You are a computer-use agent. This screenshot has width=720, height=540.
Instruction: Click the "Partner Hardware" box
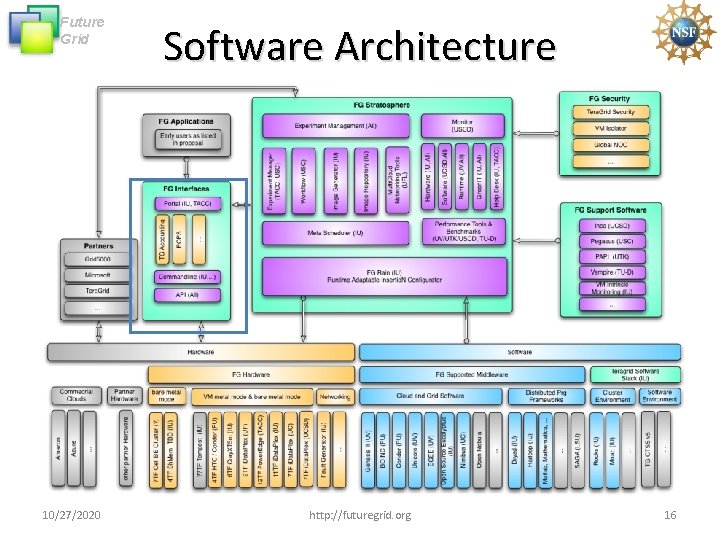point(124,396)
